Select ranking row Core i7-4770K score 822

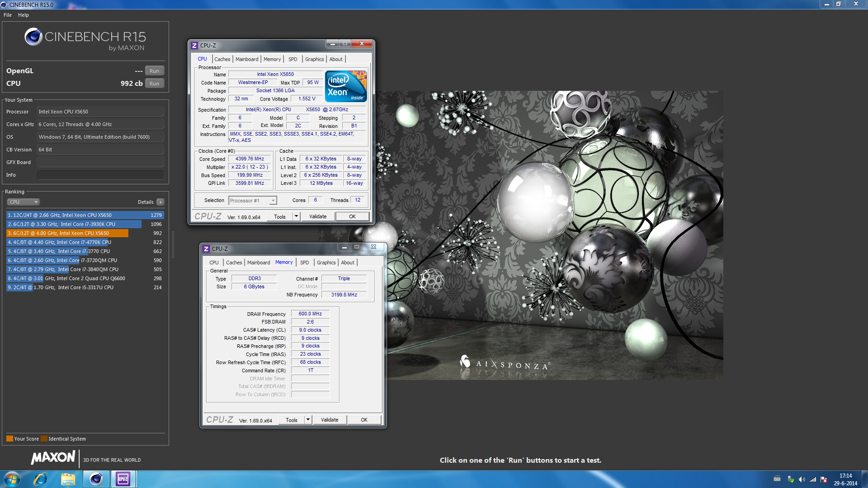(85, 242)
